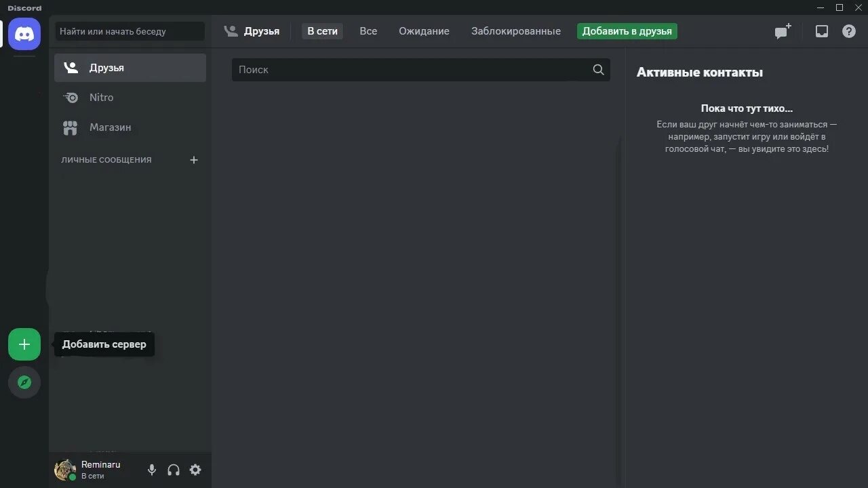
Task: Maximize the Discord window
Action: 840,7
